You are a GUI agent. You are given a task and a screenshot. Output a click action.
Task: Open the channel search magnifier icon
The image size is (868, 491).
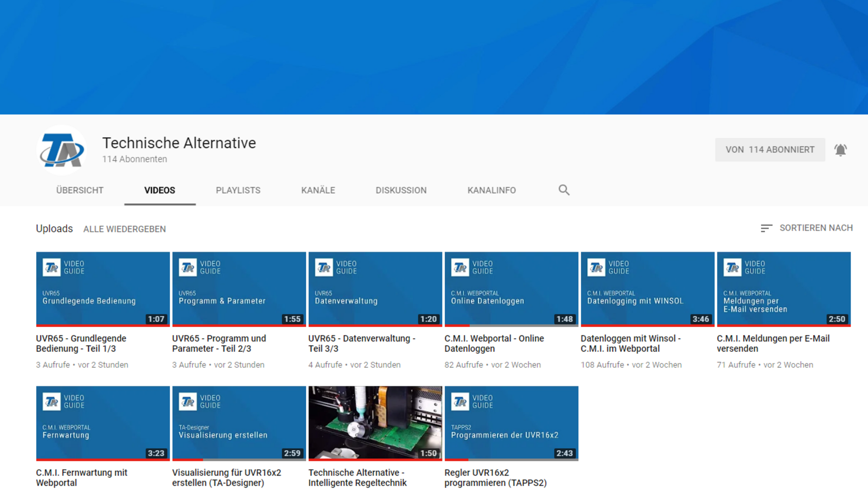click(x=564, y=190)
